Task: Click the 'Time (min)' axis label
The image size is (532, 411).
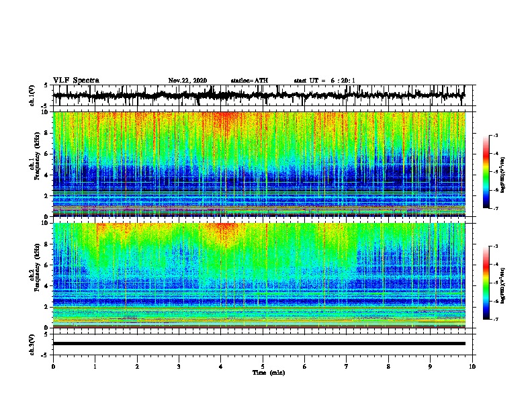Action: [269, 373]
